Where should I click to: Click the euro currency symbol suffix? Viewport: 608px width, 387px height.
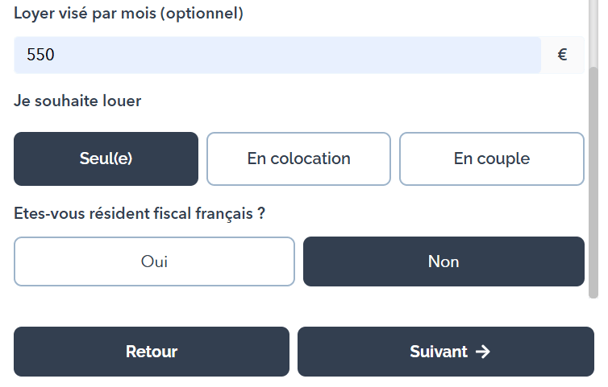(562, 55)
